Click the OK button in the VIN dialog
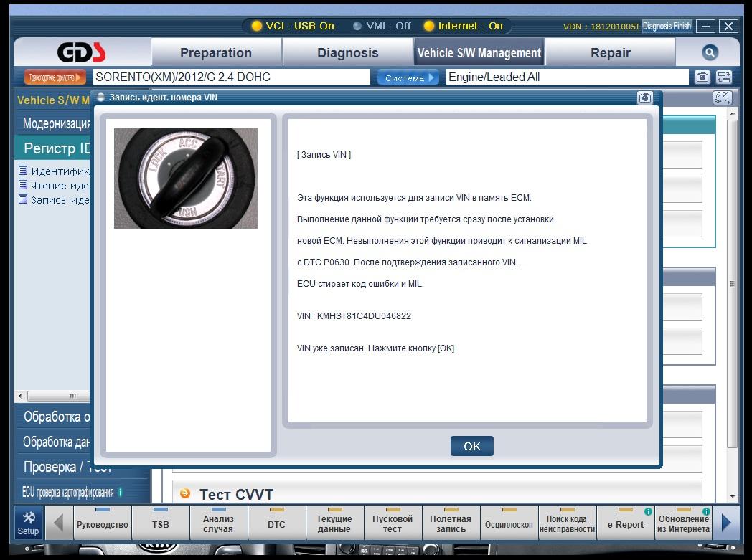This screenshot has width=752, height=560. pyautogui.click(x=471, y=446)
